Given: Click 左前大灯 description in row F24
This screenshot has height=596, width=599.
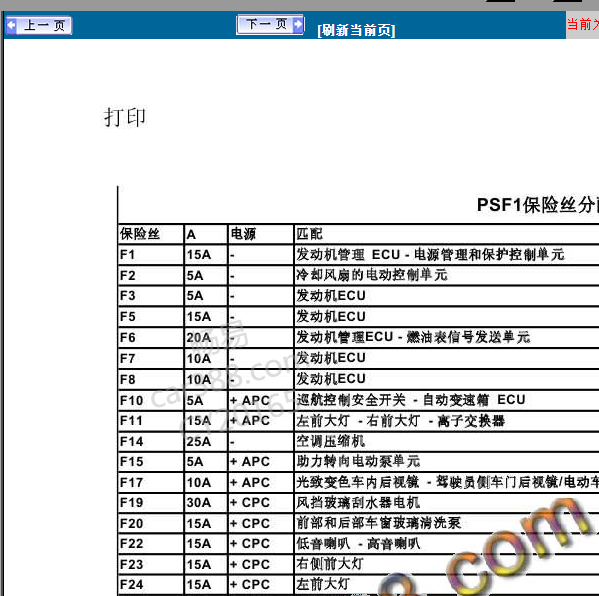Looking at the screenshot, I should pos(323,584).
